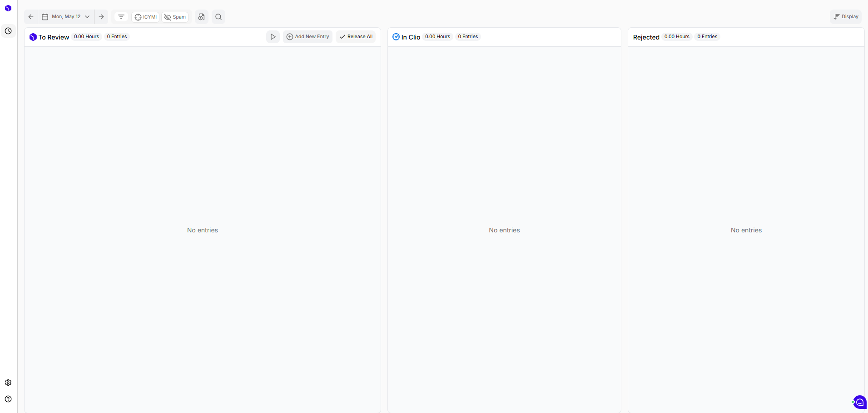
Task: Click "No entries" in the To Review column
Action: click(203, 230)
